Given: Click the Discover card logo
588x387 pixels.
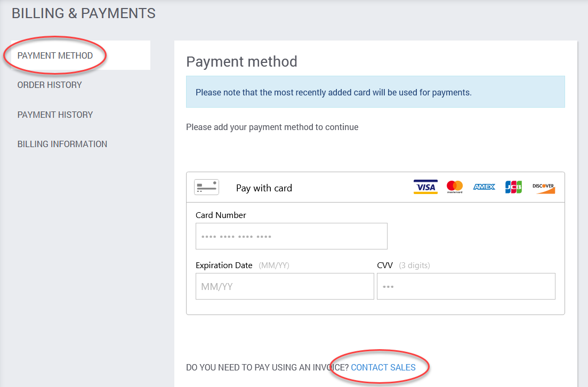Looking at the screenshot, I should click(x=543, y=188).
